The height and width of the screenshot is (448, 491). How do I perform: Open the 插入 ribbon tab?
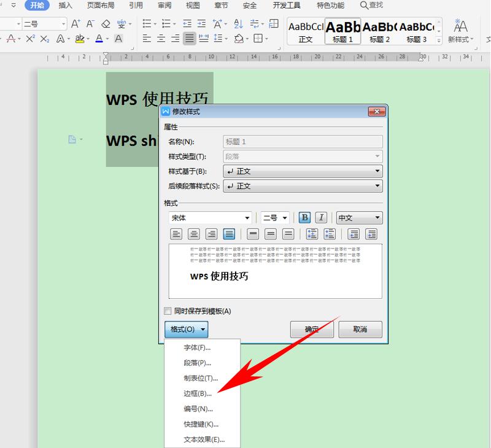(66, 6)
